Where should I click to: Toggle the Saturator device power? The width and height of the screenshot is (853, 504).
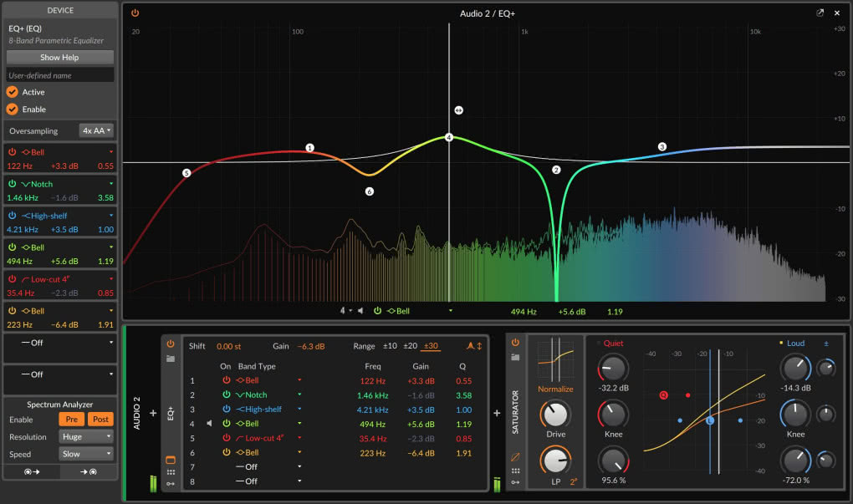[515, 343]
